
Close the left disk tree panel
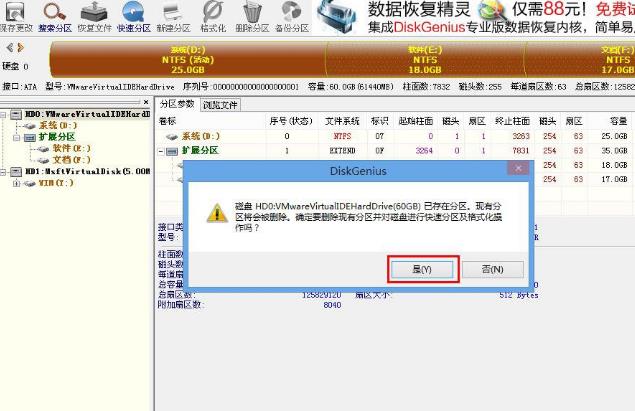147,103
